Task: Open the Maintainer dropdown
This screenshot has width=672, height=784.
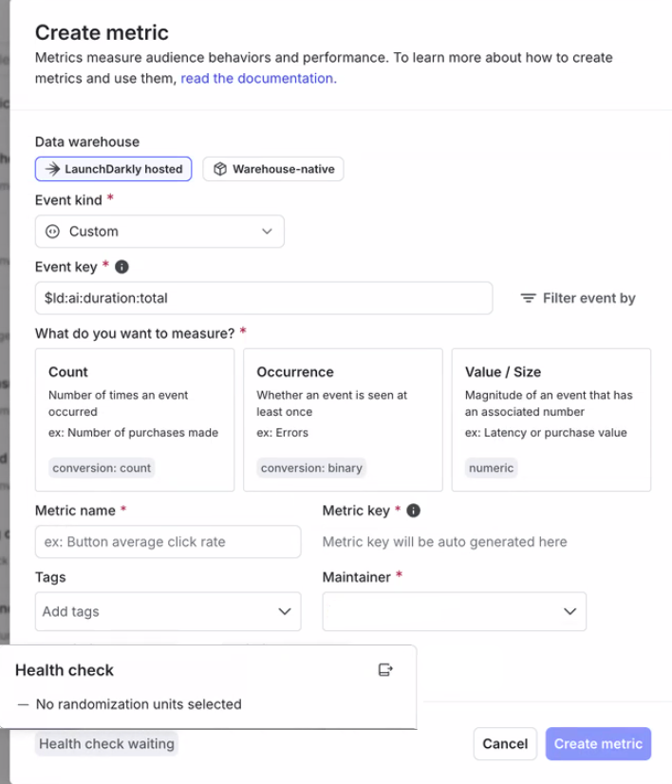Action: [454, 611]
